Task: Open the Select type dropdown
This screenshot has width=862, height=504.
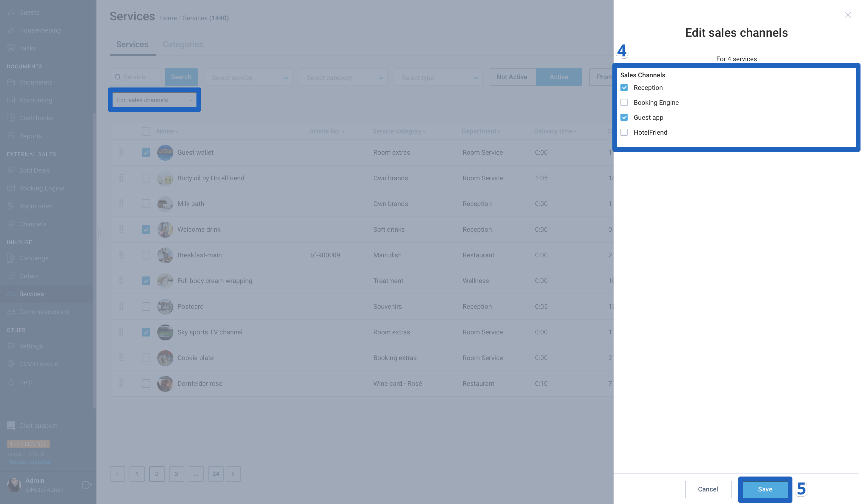Action: point(439,77)
